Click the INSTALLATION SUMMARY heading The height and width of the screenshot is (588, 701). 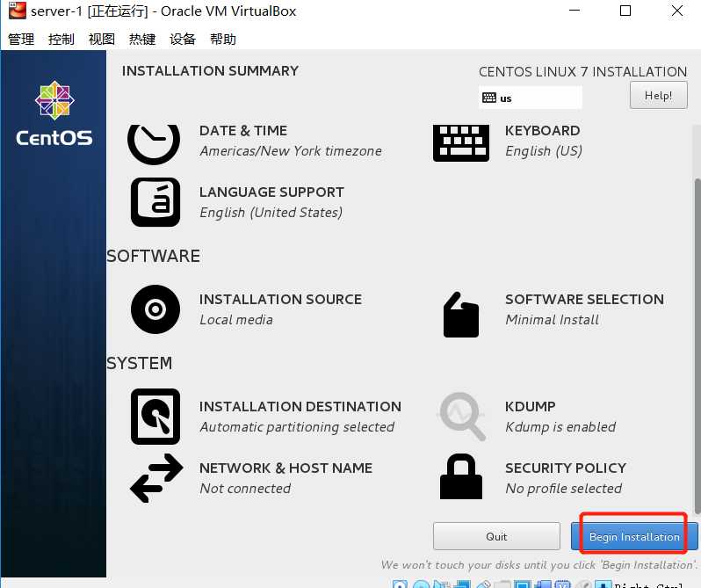pos(210,70)
